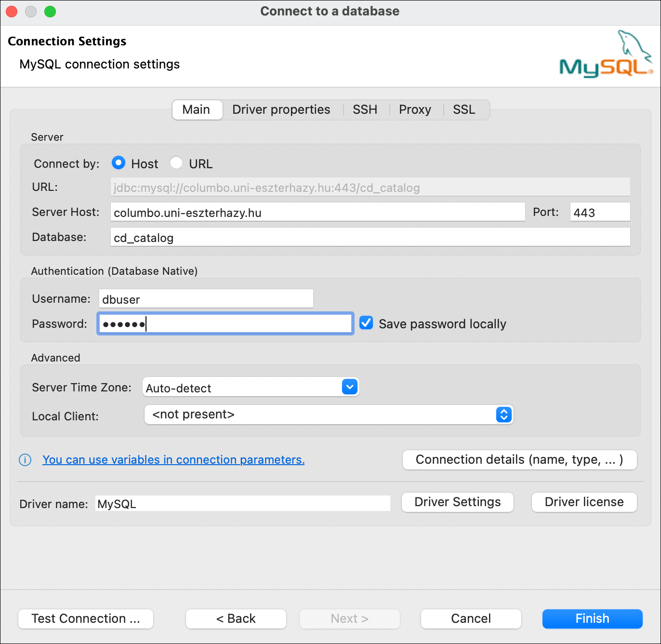View the Driver license

coord(584,502)
